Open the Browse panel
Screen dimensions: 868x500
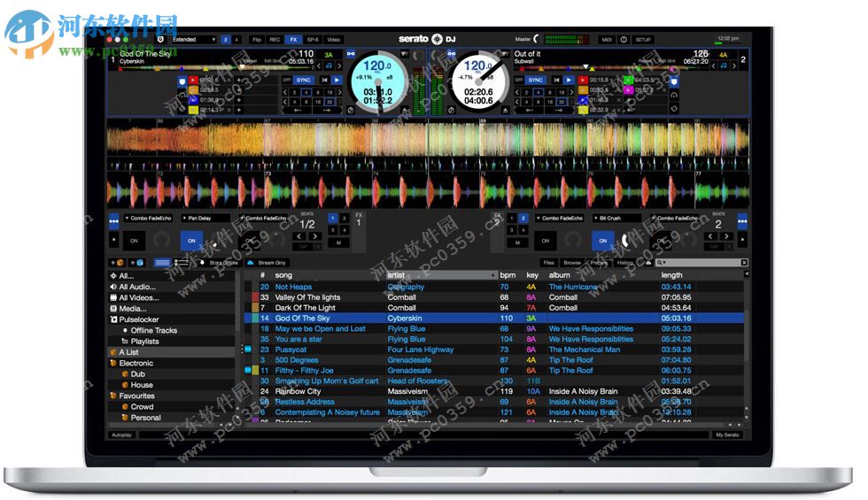(x=572, y=263)
